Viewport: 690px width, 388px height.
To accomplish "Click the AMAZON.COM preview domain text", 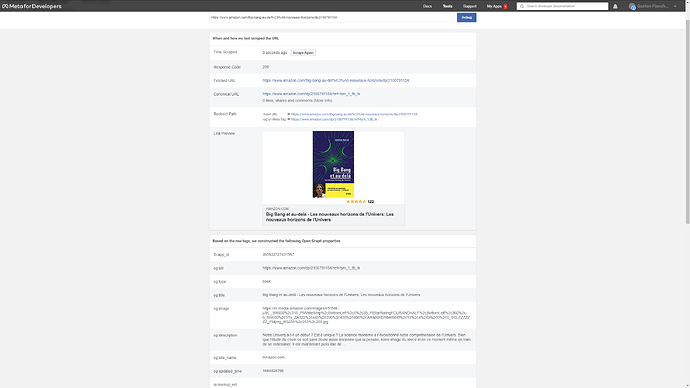I will tap(277, 209).
